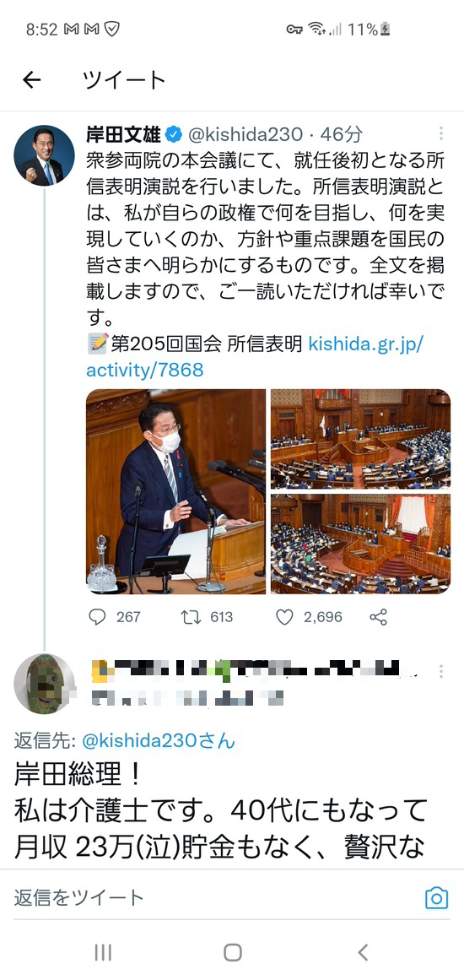
Task: Open Kishida's profile avatar
Action: [x=45, y=155]
